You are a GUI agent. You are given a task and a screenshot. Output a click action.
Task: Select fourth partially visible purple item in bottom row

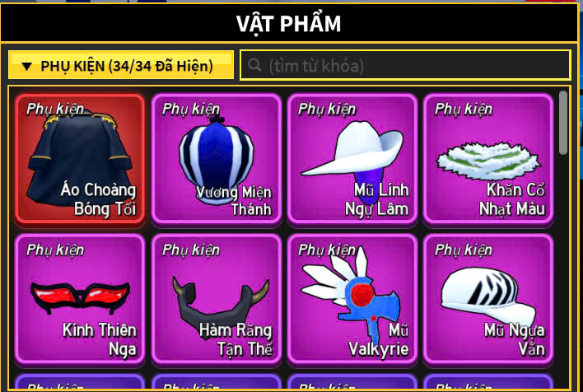pyautogui.click(x=488, y=381)
